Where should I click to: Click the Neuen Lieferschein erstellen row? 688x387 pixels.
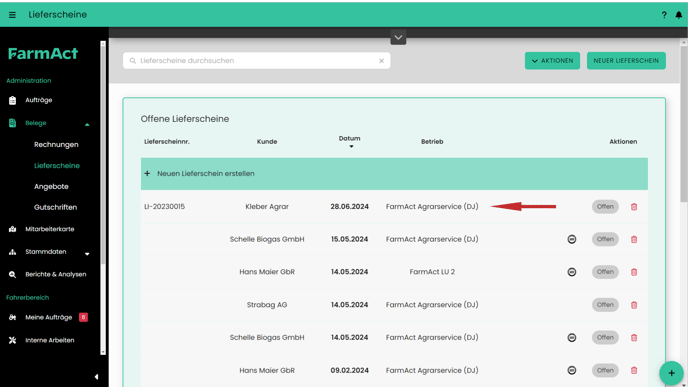(x=394, y=174)
